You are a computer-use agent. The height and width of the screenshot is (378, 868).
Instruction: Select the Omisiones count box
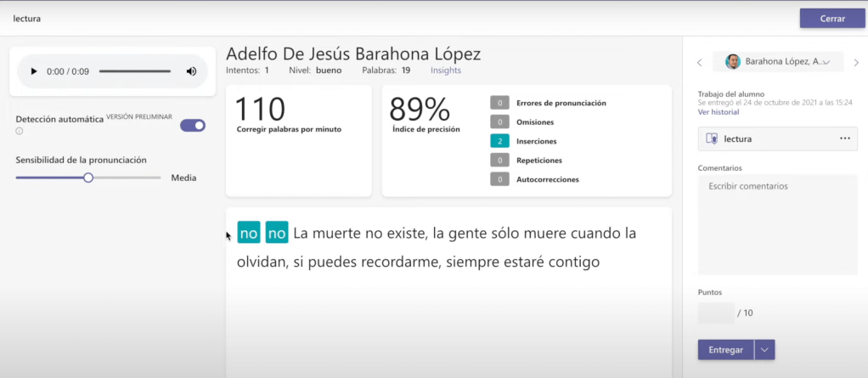tap(500, 122)
